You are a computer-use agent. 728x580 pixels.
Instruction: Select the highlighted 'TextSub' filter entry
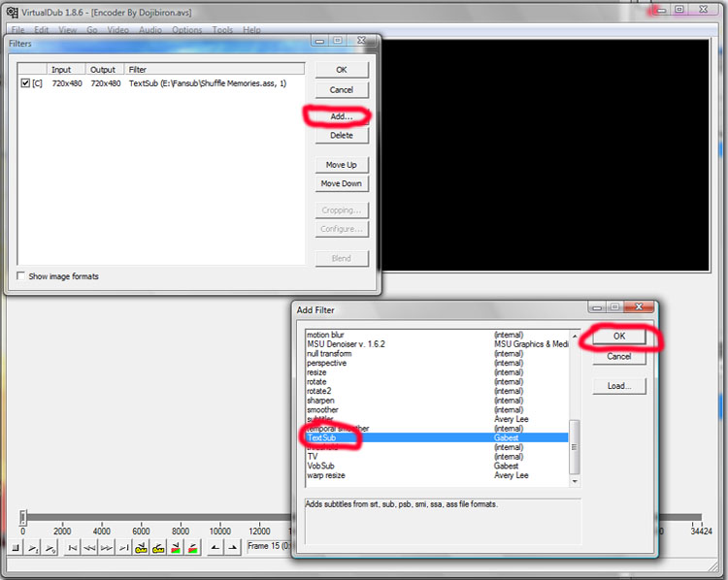coord(437,437)
